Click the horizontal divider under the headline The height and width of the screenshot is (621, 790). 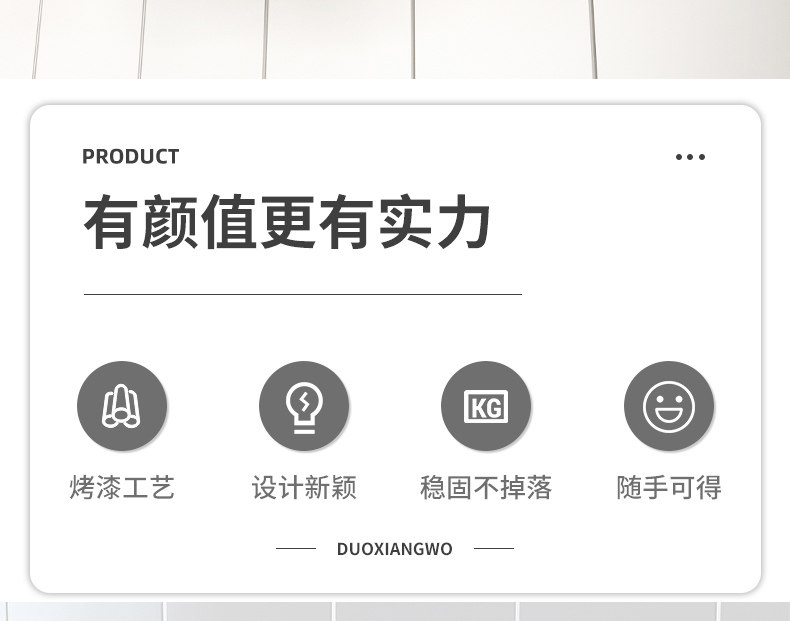coord(303,294)
